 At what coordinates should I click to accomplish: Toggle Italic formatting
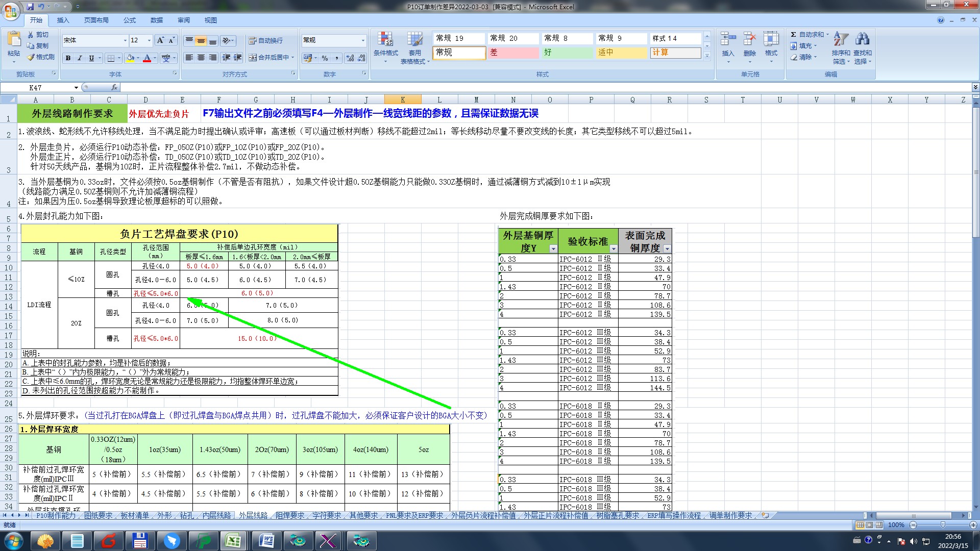tap(80, 58)
